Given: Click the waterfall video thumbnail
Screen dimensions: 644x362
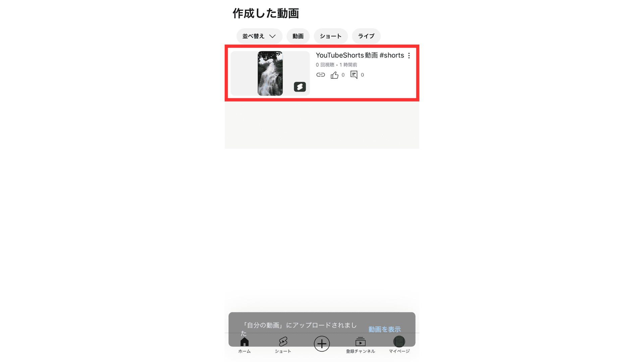Looking at the screenshot, I should tap(270, 73).
